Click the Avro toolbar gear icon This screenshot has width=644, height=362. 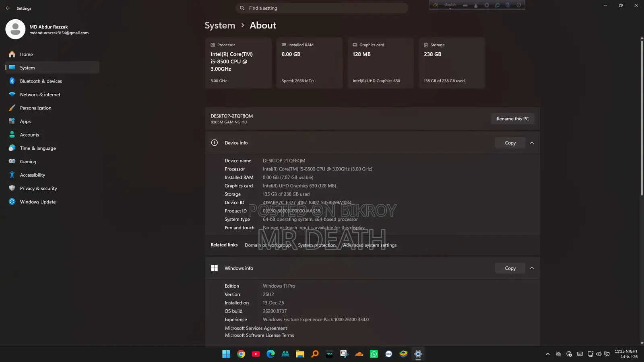pyautogui.click(x=486, y=5)
